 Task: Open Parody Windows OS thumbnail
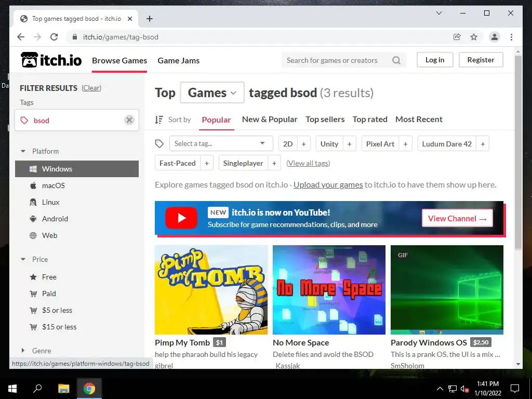coord(447,290)
